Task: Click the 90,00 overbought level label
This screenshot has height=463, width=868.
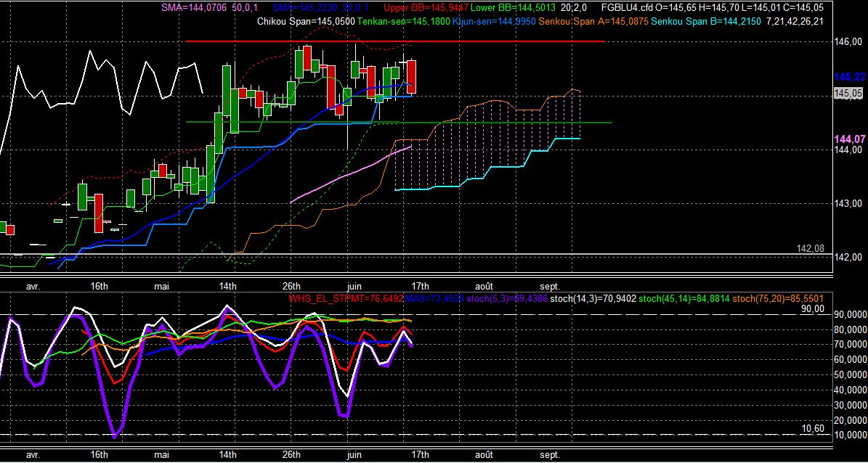Action: (x=812, y=309)
